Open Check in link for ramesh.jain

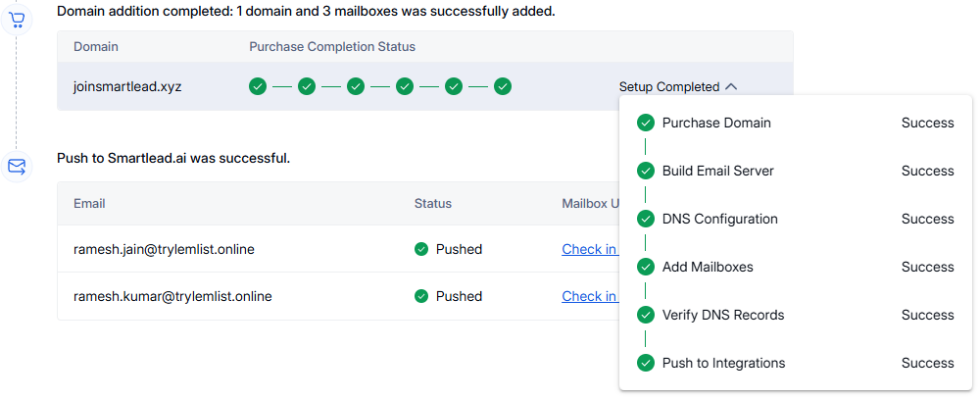589,249
